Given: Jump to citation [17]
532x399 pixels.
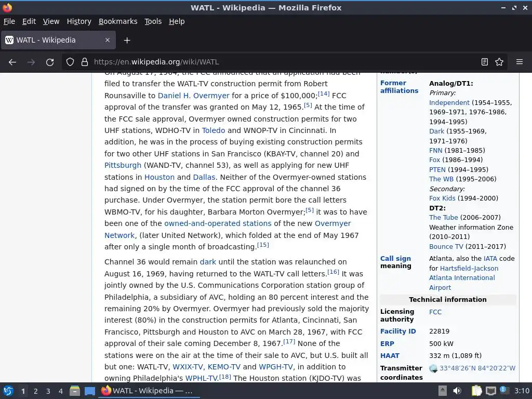Looking at the screenshot, I should pyautogui.click(x=289, y=341).
